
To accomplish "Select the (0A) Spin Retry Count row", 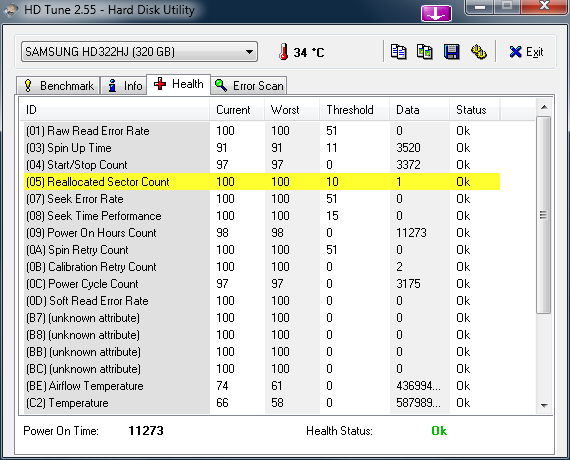I will point(262,250).
